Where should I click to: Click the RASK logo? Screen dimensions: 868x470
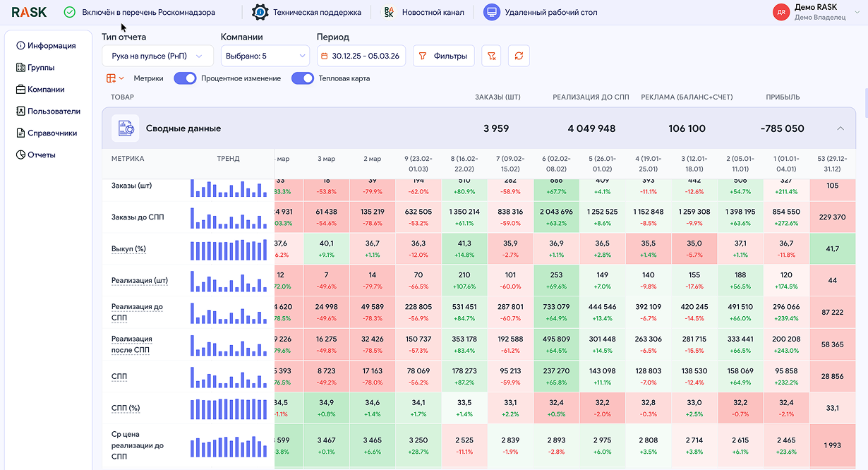coord(30,12)
